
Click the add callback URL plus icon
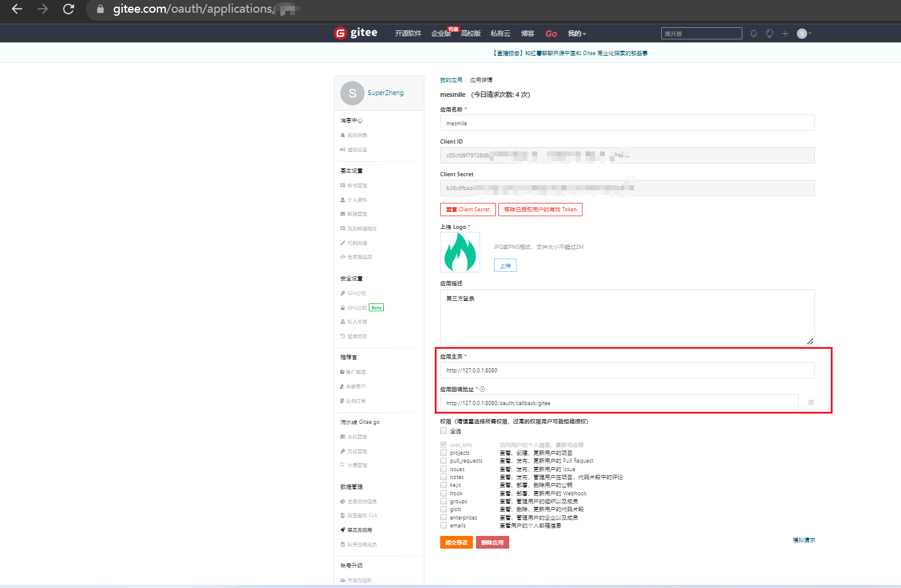tap(483, 389)
